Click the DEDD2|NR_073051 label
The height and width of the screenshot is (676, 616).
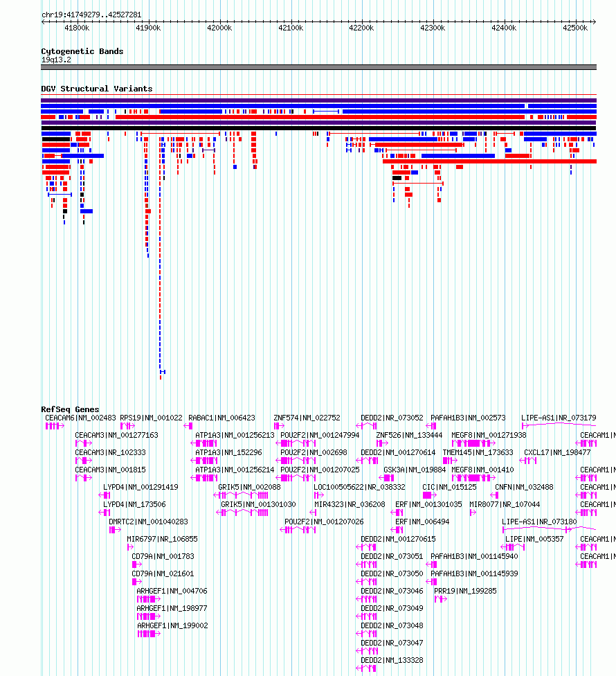(x=392, y=556)
